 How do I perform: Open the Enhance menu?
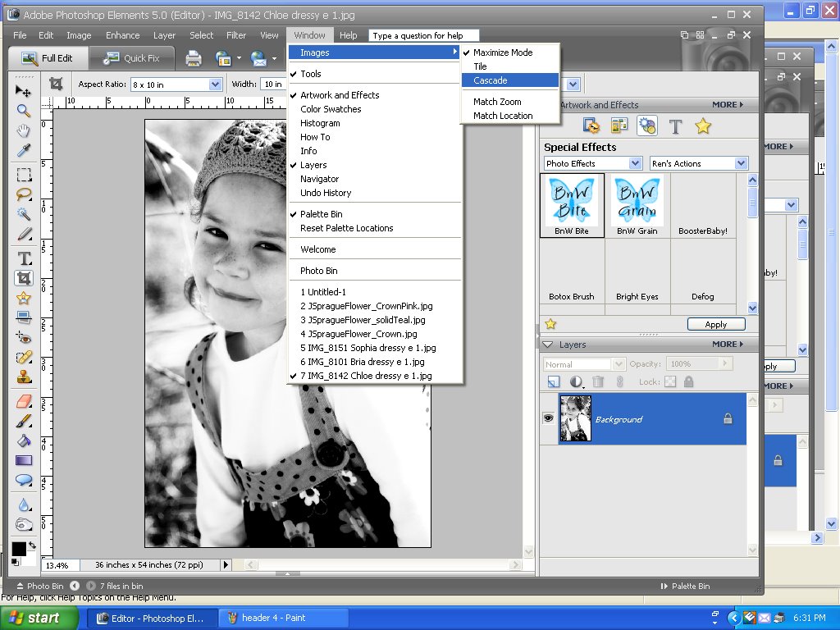(123, 35)
